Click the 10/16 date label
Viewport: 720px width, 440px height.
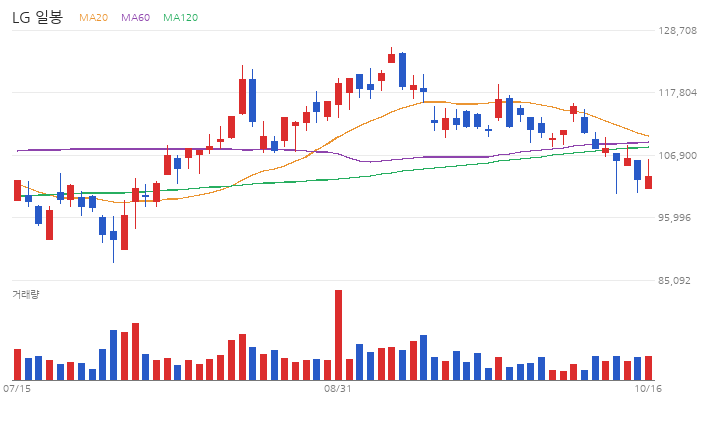pyautogui.click(x=648, y=389)
